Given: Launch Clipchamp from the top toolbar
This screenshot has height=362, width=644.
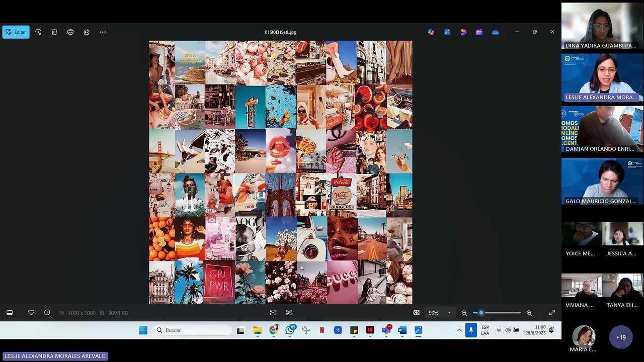Looking at the screenshot, I should coord(479,32).
